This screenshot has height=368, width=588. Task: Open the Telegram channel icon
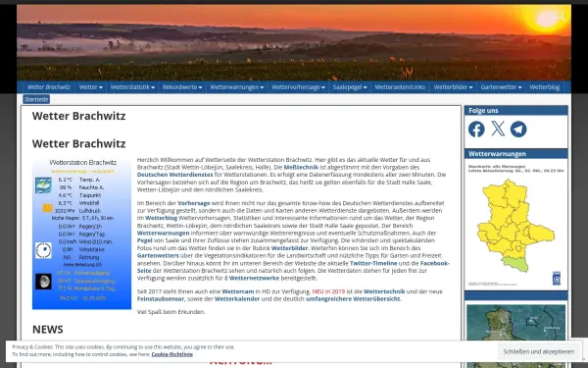(518, 130)
